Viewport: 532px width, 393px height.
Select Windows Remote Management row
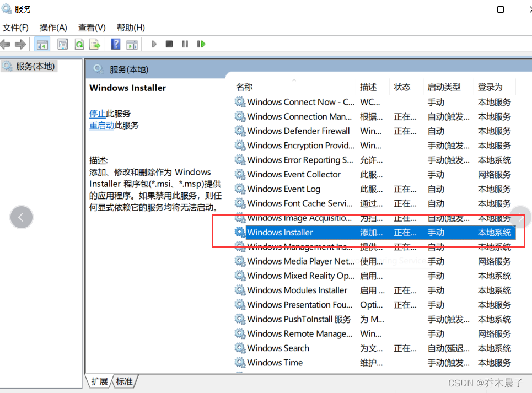374,333
